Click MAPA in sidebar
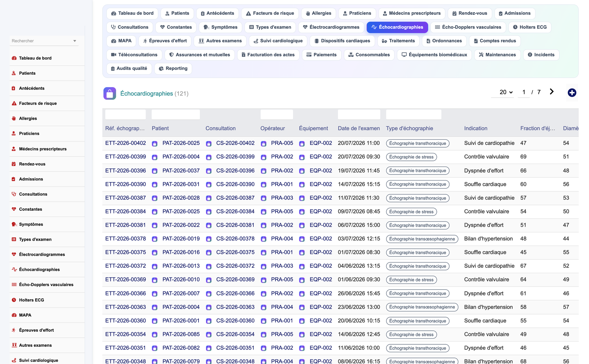 click(x=25, y=315)
